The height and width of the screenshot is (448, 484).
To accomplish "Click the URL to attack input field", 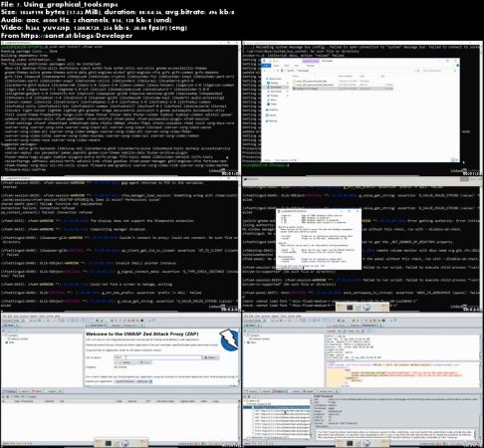I will (158, 357).
